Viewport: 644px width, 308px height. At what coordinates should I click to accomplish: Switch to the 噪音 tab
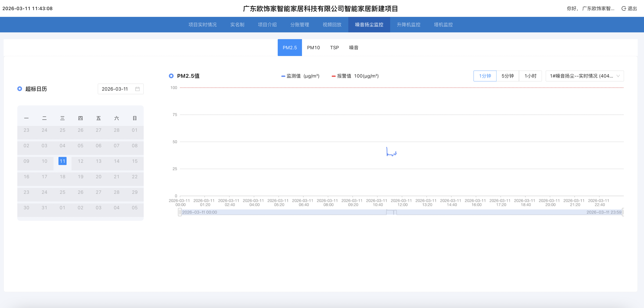[353, 47]
